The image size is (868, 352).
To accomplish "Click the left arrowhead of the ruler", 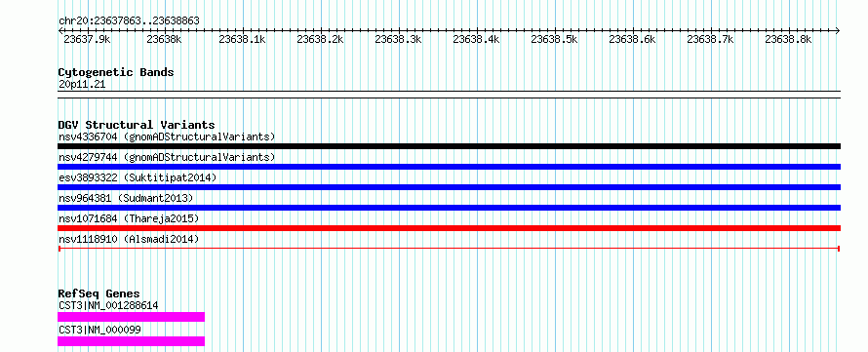I will 60,30.
